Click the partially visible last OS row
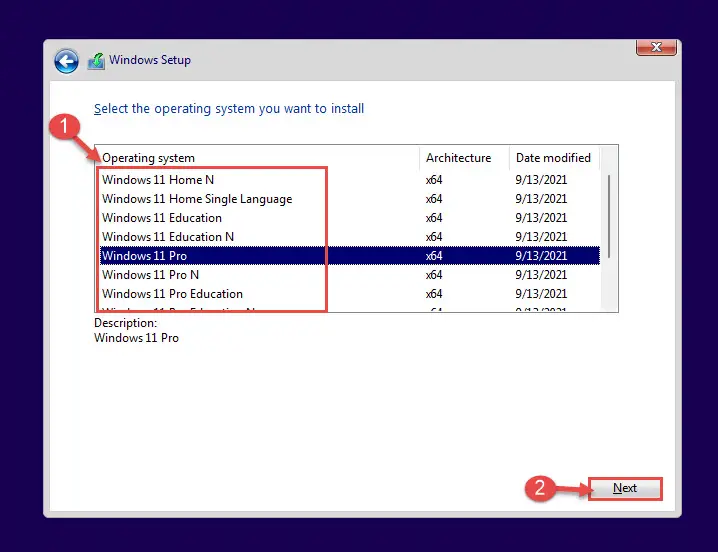The width and height of the screenshot is (718, 552). 350,308
